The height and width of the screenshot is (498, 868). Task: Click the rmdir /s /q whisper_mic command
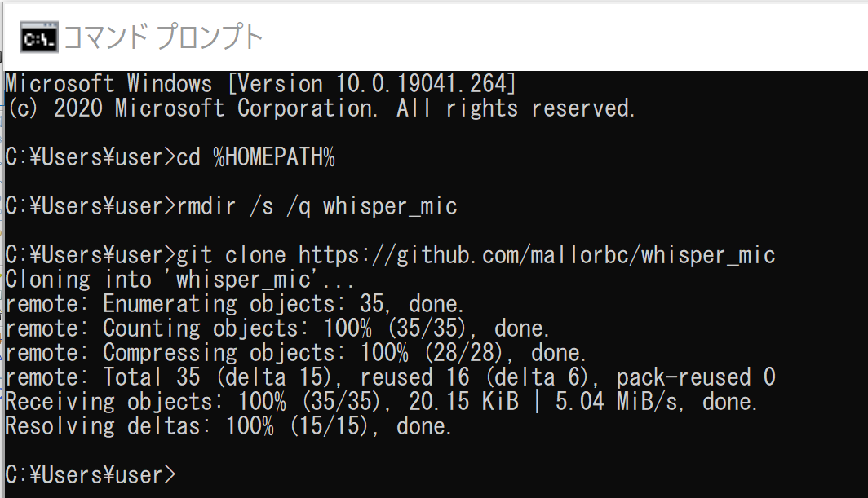(x=317, y=206)
